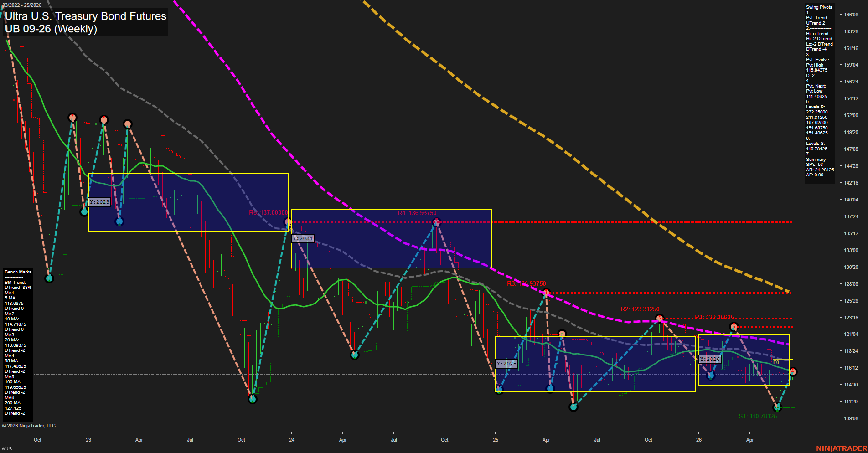This screenshot has width=868, height=453.
Task: Click the 128'08 price axis label
Action: [851, 284]
